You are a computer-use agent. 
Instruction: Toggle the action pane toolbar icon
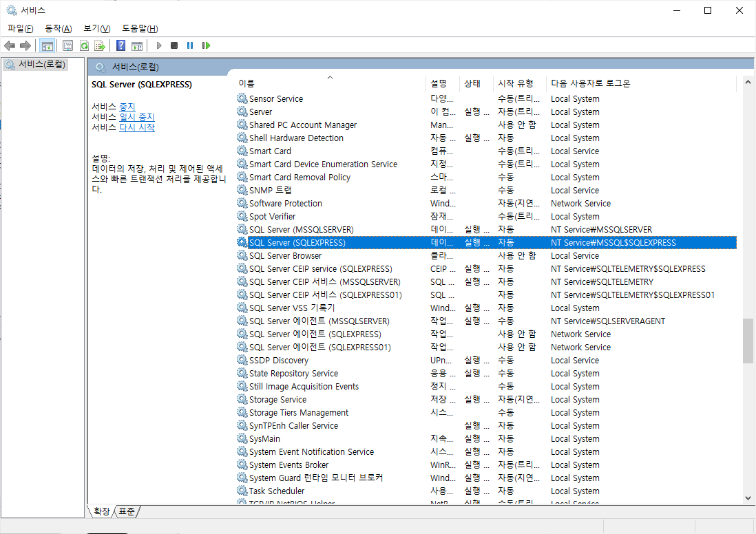(137, 46)
